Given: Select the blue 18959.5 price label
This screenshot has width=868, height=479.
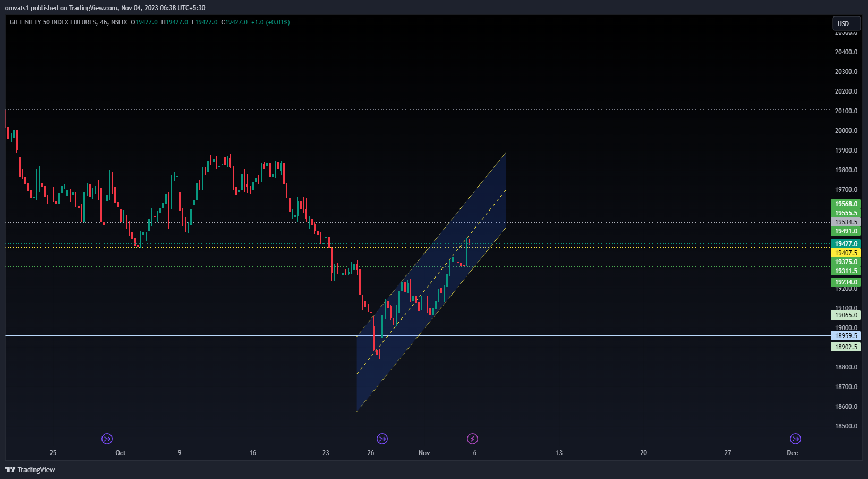Looking at the screenshot, I should [x=846, y=336].
